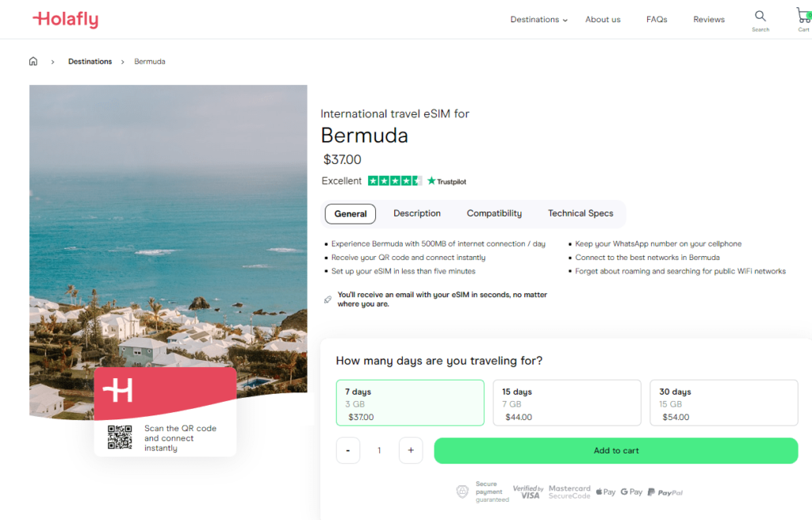The width and height of the screenshot is (812, 520).
Task: Decrease quantity with minus button
Action: coord(348,450)
